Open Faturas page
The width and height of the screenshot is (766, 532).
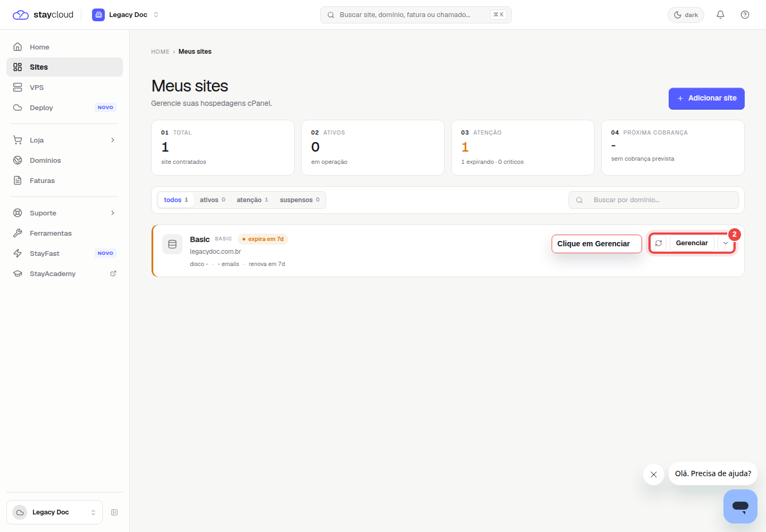click(64, 180)
